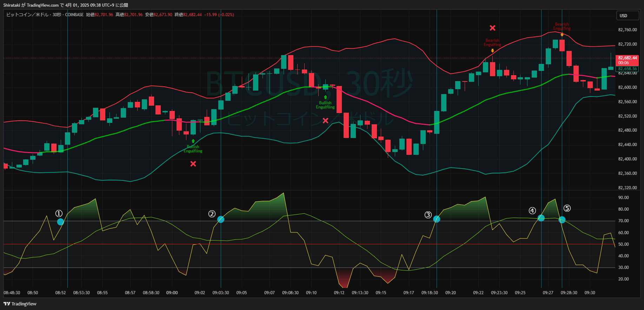The width and height of the screenshot is (644, 310).
Task: Click the USD currency button
Action: coord(628,15)
